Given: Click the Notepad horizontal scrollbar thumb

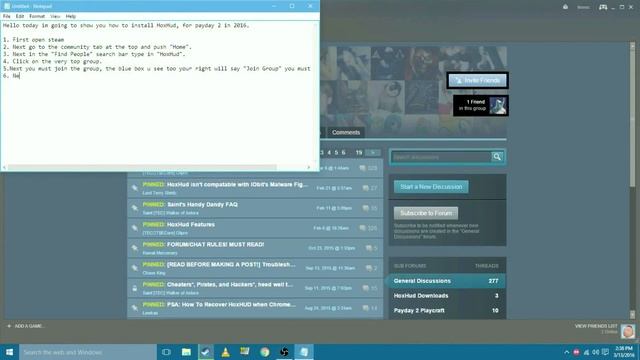Looking at the screenshot, I should tap(142, 167).
